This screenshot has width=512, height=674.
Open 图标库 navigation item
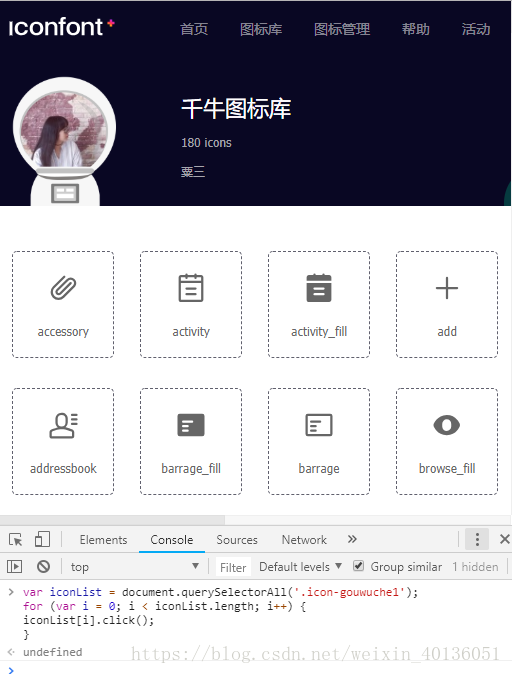click(x=261, y=29)
